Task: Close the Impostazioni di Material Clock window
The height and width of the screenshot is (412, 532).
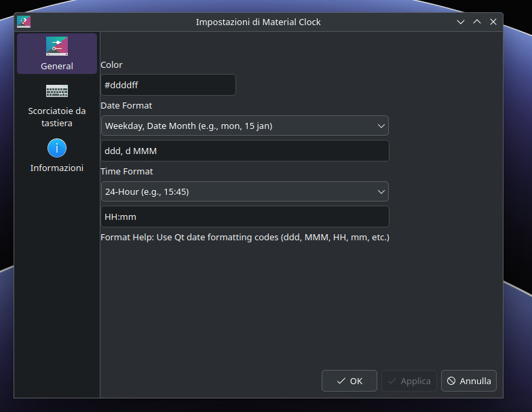Action: (493, 22)
